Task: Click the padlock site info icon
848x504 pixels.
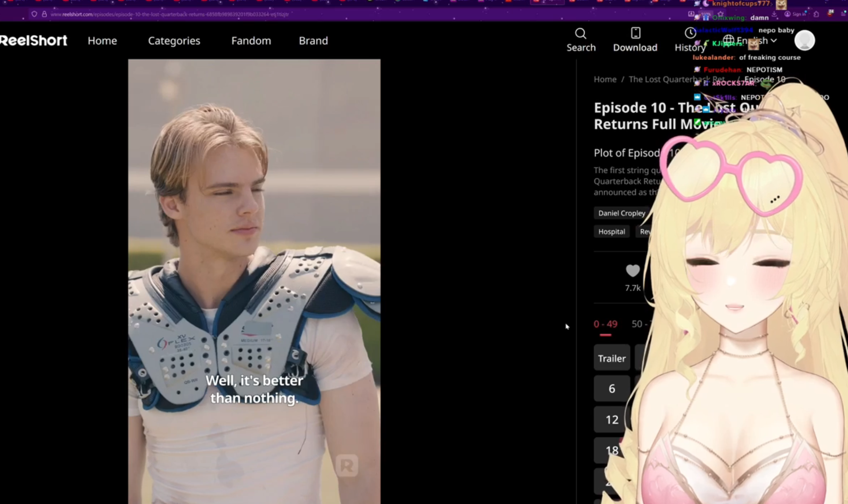Action: click(44, 14)
